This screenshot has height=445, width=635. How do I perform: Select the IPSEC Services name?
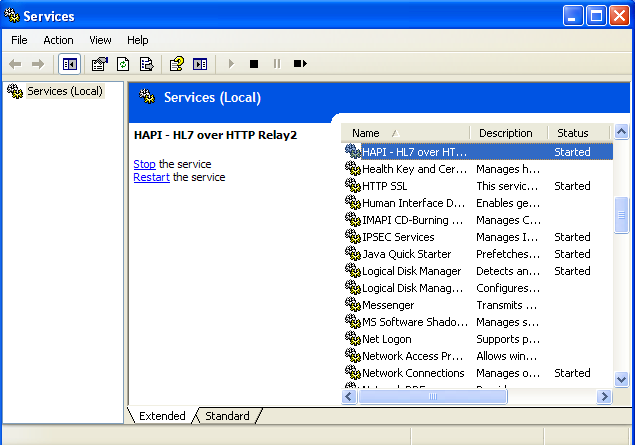point(398,237)
